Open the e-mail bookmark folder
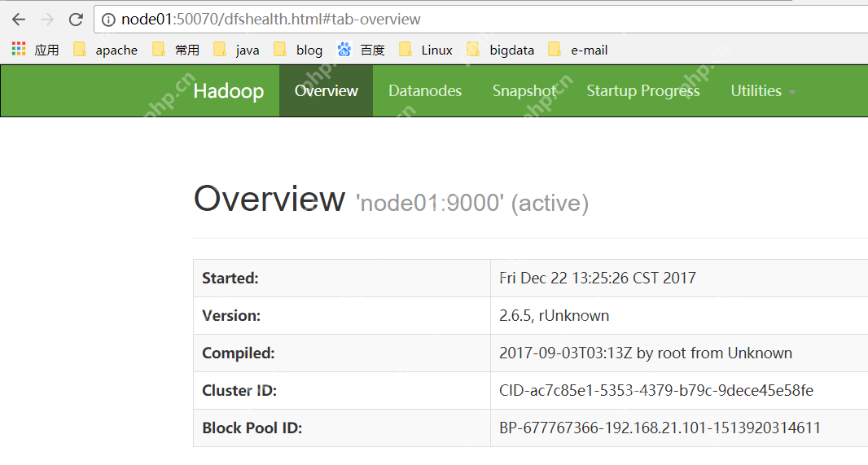Viewport: 868px width, 465px height. (578, 50)
